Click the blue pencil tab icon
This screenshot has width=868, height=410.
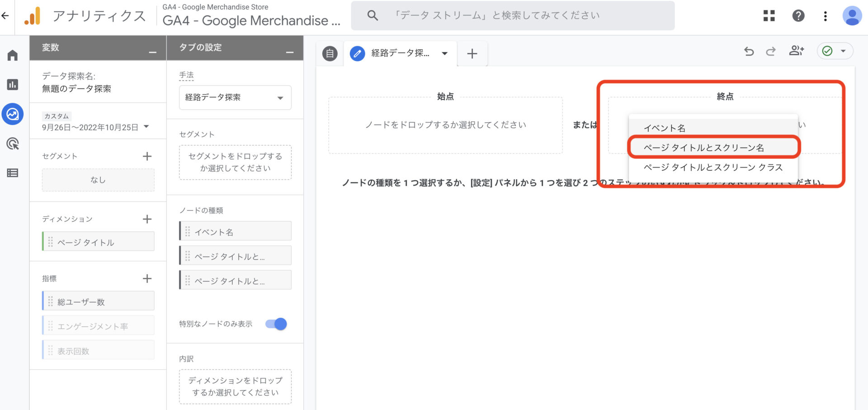click(x=357, y=53)
